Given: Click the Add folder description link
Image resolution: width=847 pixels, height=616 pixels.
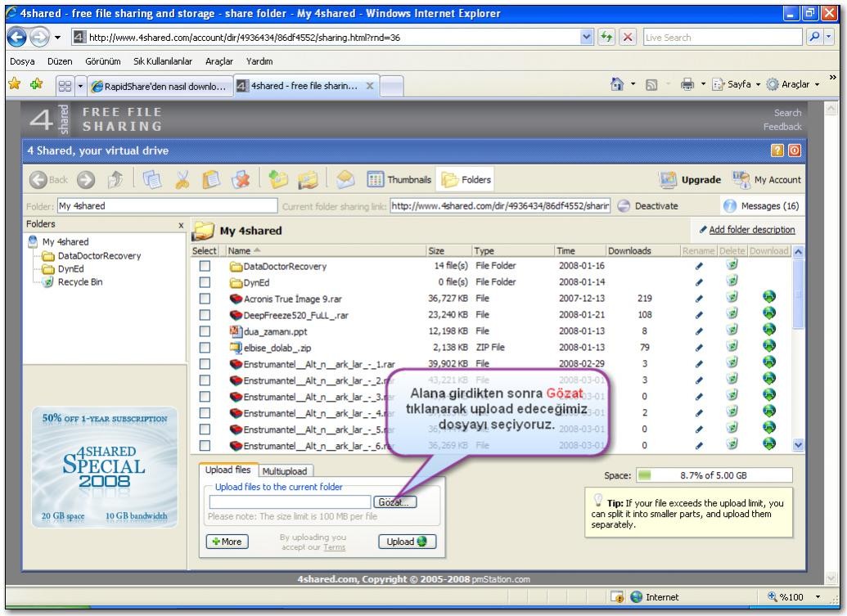Looking at the screenshot, I should (x=751, y=230).
